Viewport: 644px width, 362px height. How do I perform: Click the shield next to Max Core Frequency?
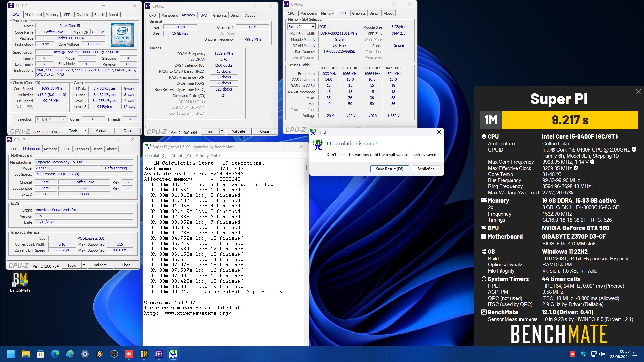592,162
